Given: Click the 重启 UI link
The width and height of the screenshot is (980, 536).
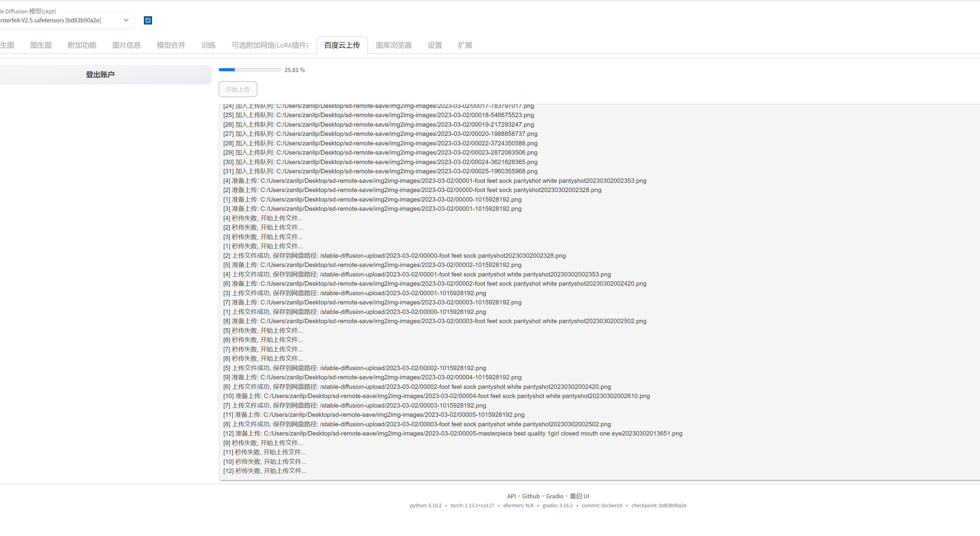Looking at the screenshot, I should coord(579,496).
